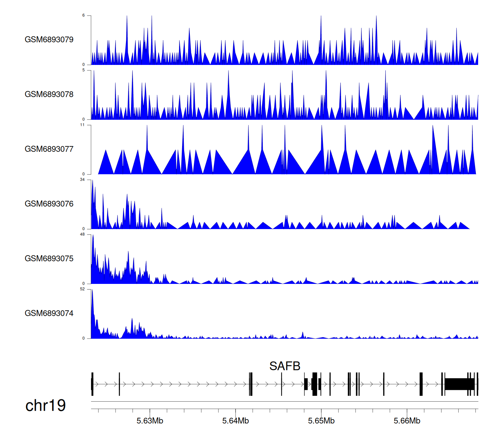Click y-axis maximum value 6 on GSM6893079
The height and width of the screenshot is (444, 504).
point(84,15)
